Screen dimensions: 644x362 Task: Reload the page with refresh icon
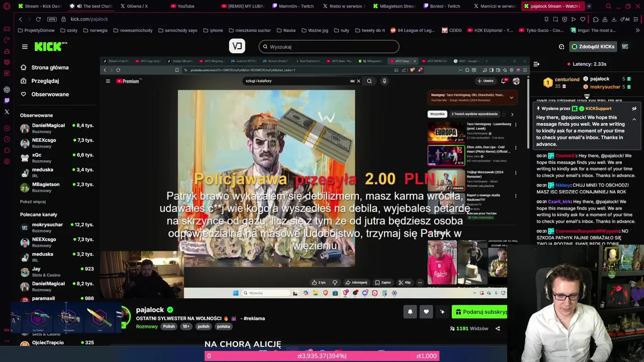pos(38,19)
